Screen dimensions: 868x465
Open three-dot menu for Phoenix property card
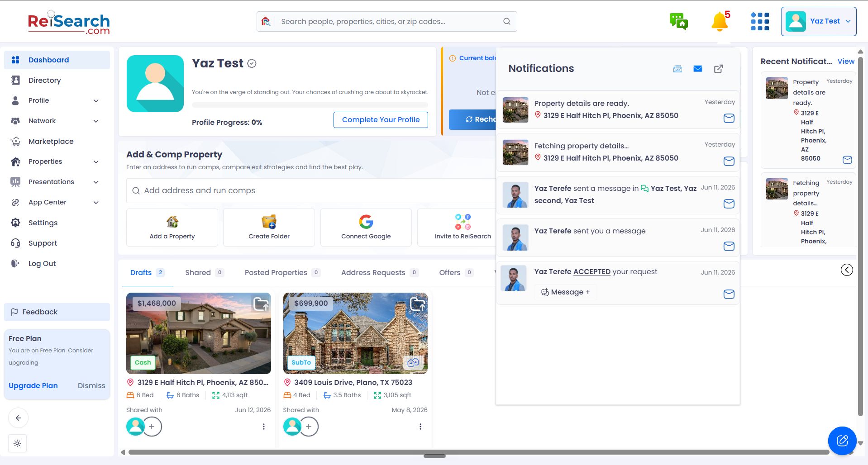(264, 427)
